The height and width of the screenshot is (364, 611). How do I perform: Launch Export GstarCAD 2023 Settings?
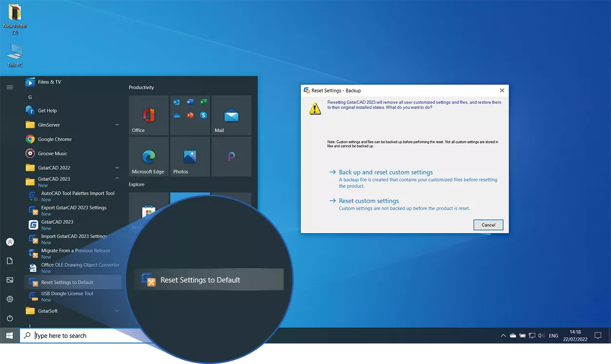pyautogui.click(x=73, y=210)
